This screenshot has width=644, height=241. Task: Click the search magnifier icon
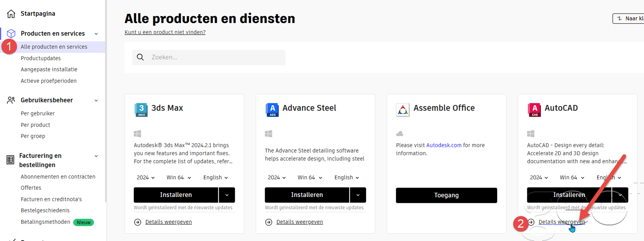point(140,57)
